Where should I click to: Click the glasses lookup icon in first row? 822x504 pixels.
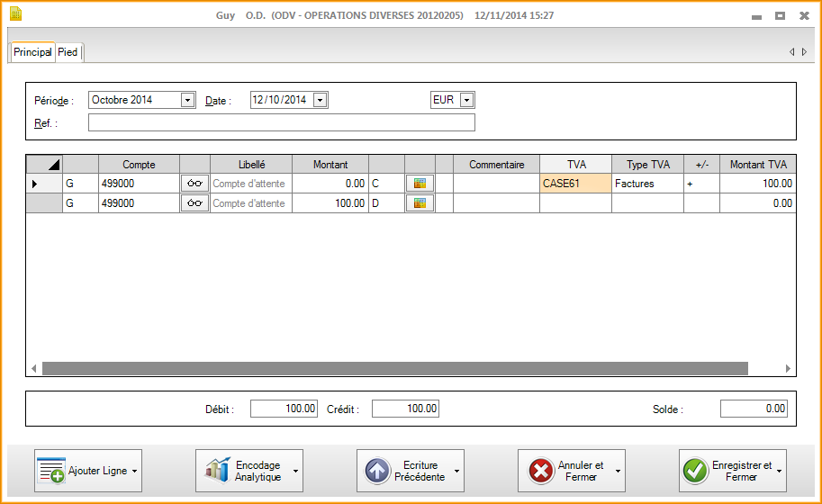tap(194, 184)
